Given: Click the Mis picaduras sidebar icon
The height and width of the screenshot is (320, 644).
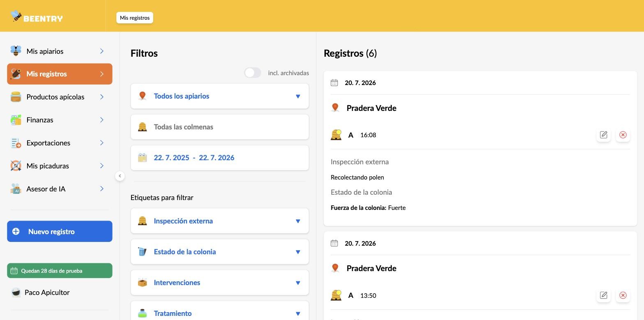Looking at the screenshot, I should pos(16,166).
